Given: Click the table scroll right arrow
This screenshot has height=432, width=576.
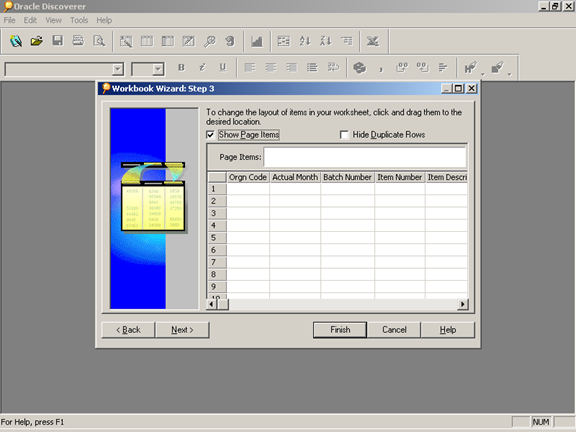Looking at the screenshot, I should pyautogui.click(x=462, y=304).
